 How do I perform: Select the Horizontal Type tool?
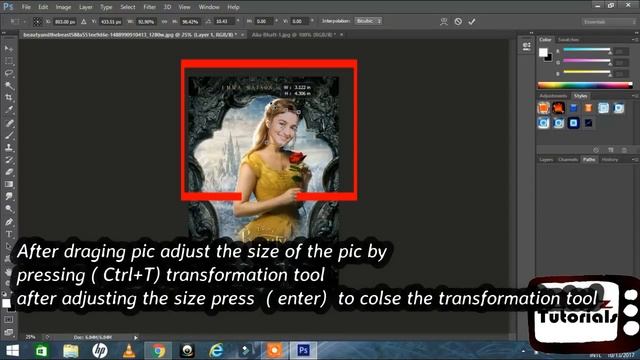(9, 234)
